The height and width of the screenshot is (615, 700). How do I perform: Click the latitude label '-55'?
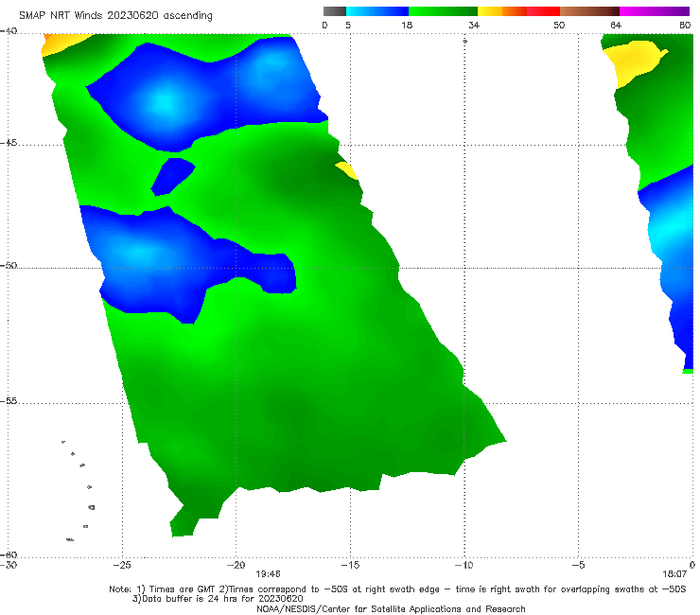click(9, 400)
